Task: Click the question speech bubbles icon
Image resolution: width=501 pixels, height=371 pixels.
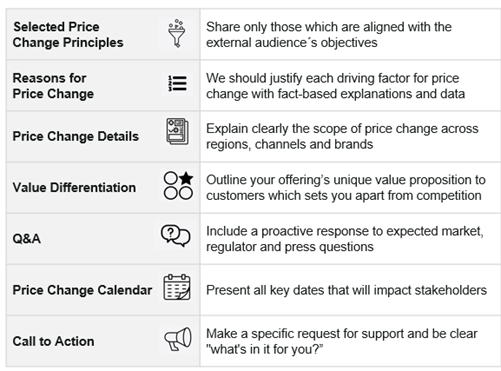Action: (x=176, y=235)
